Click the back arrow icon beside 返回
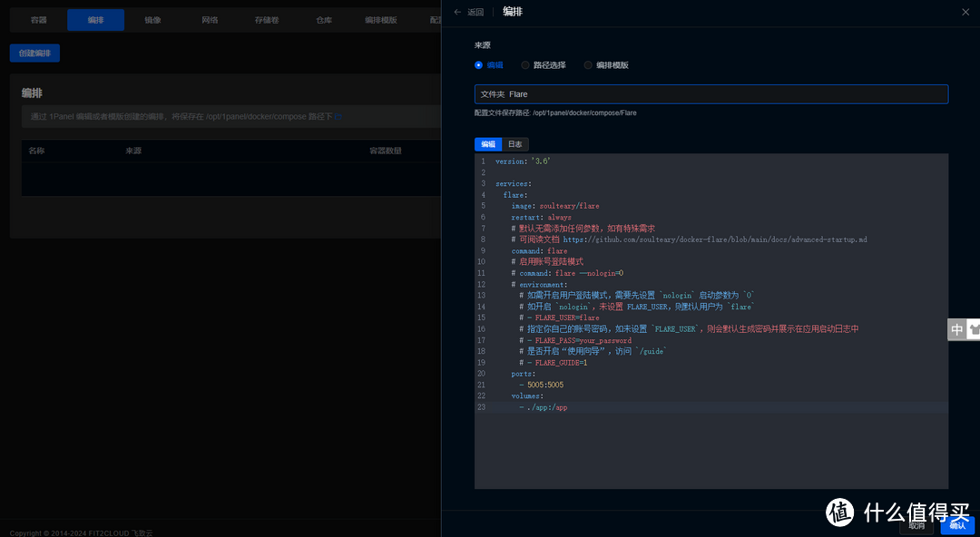 point(457,12)
